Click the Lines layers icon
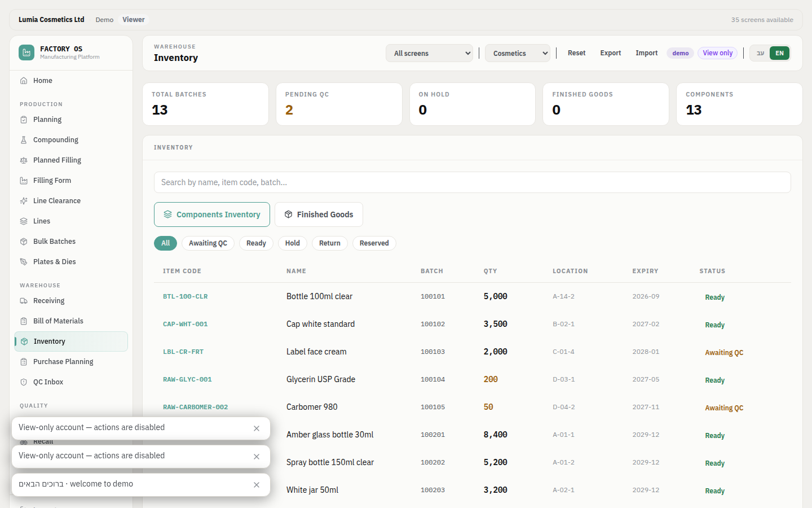This screenshot has width=812, height=508. pos(24,221)
